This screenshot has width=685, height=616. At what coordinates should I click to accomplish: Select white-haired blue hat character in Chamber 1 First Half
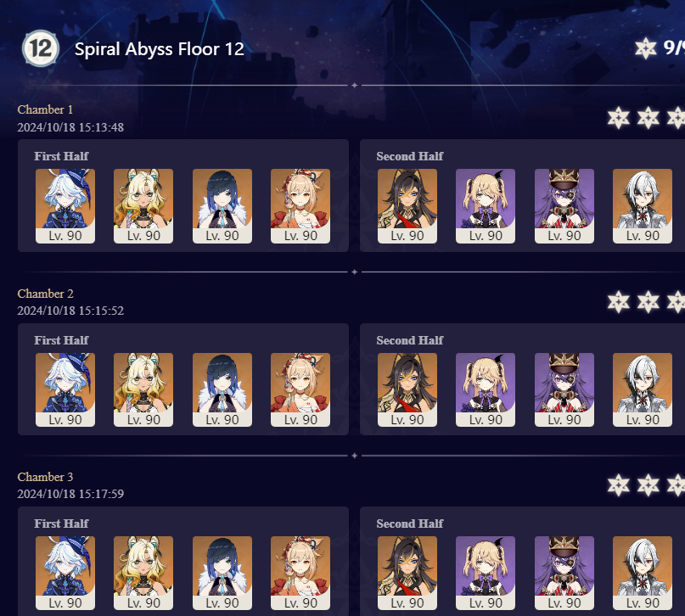(x=65, y=206)
